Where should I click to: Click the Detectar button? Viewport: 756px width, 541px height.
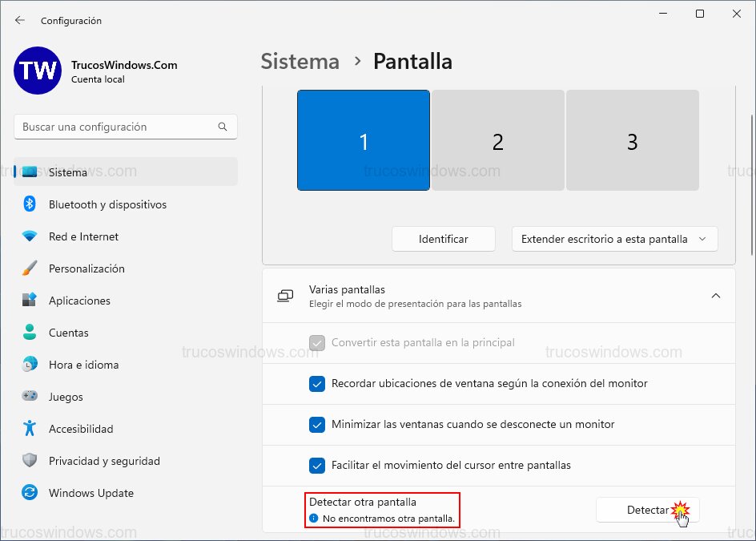647,510
